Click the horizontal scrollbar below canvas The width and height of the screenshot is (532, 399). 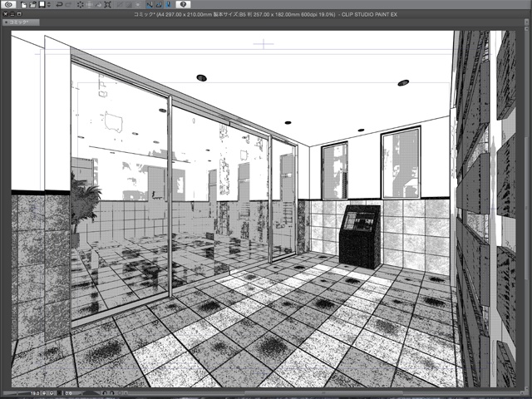[x=323, y=393]
